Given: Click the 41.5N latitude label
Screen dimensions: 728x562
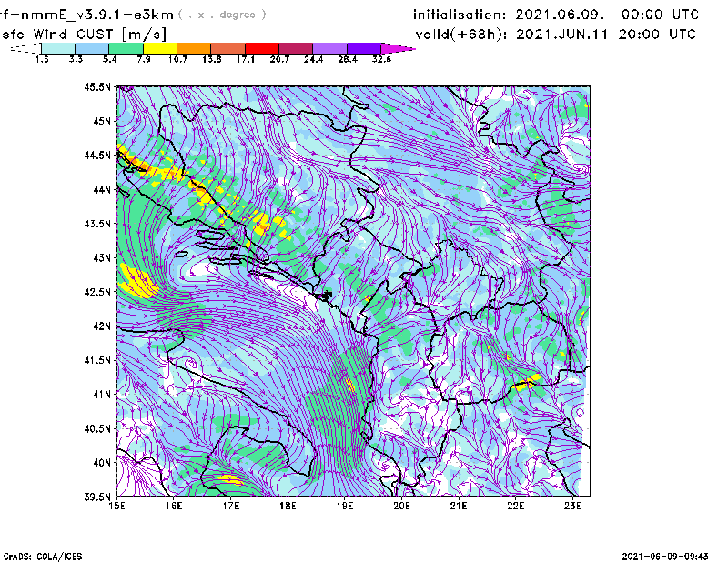Looking at the screenshot, I should (97, 360).
